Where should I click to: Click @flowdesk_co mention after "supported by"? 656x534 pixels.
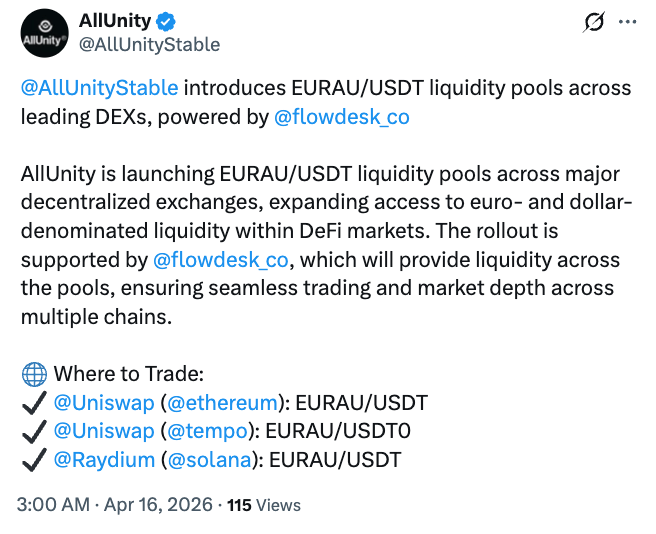pyautogui.click(x=220, y=260)
